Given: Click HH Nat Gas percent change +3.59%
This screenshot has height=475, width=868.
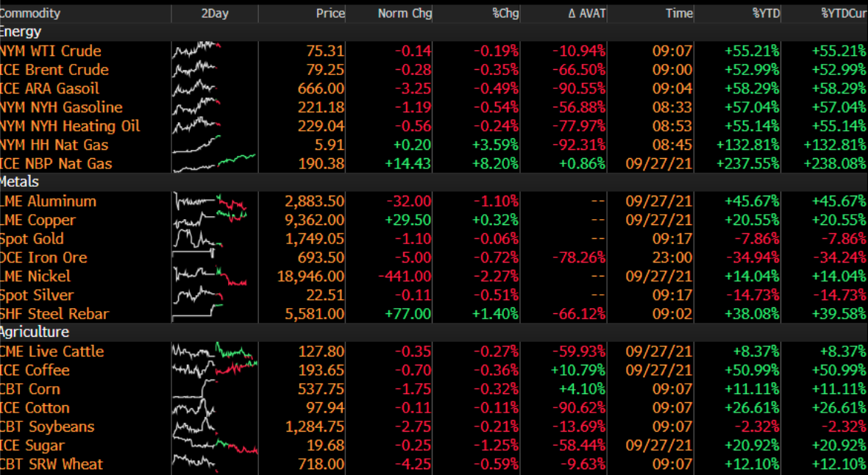Looking at the screenshot, I should point(496,145).
